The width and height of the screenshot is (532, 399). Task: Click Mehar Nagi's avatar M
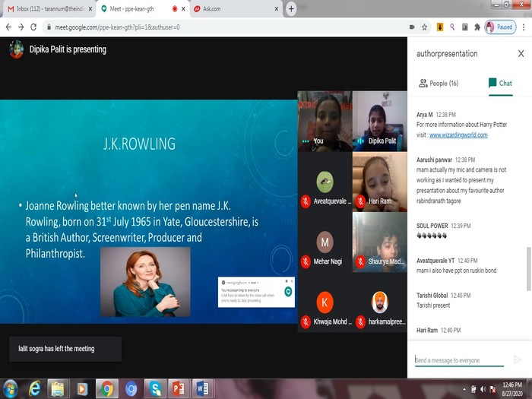click(325, 242)
